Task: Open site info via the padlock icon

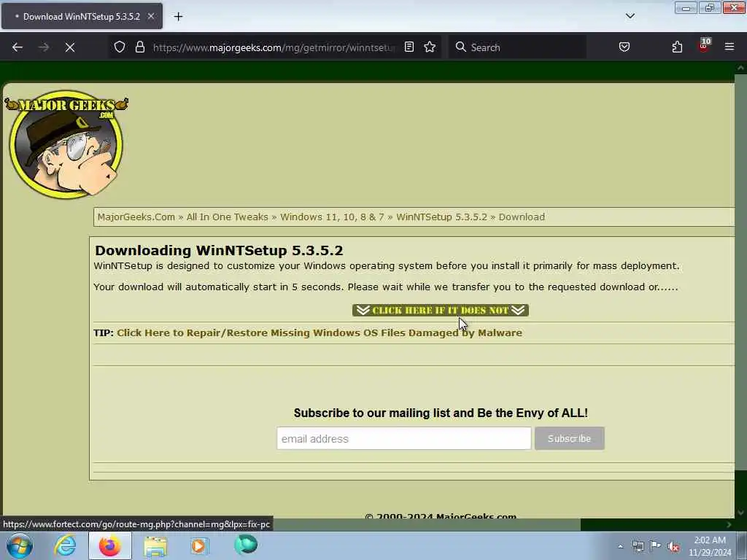Action: tap(139, 47)
